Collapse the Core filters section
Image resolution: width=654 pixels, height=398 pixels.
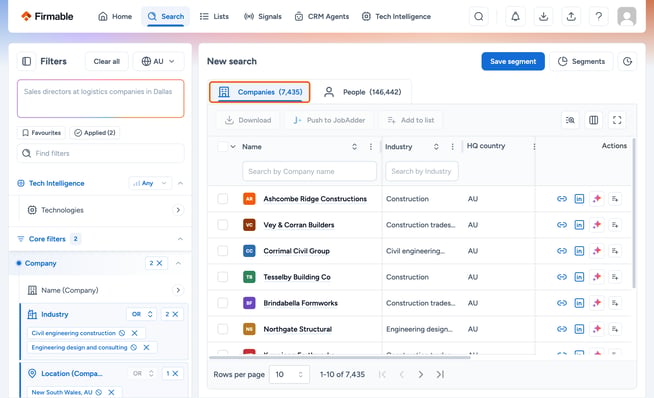(x=180, y=239)
